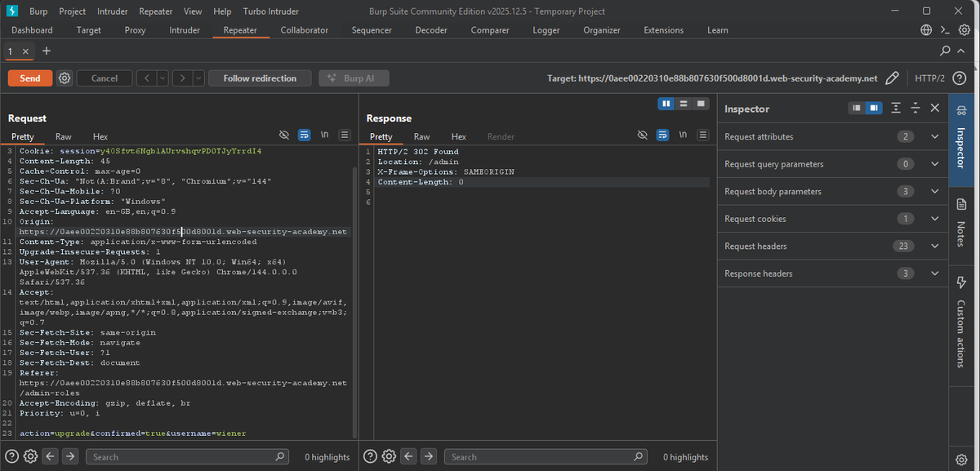Viewport: 980px width, 471px height.
Task: Toggle word wrap in the Response panel
Action: [x=662, y=135]
